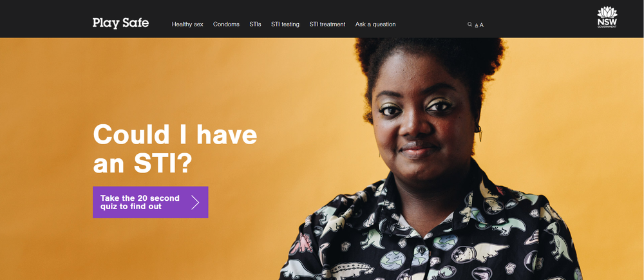Navigate to STI testing
Image resolution: width=644 pixels, height=280 pixels.
285,24
